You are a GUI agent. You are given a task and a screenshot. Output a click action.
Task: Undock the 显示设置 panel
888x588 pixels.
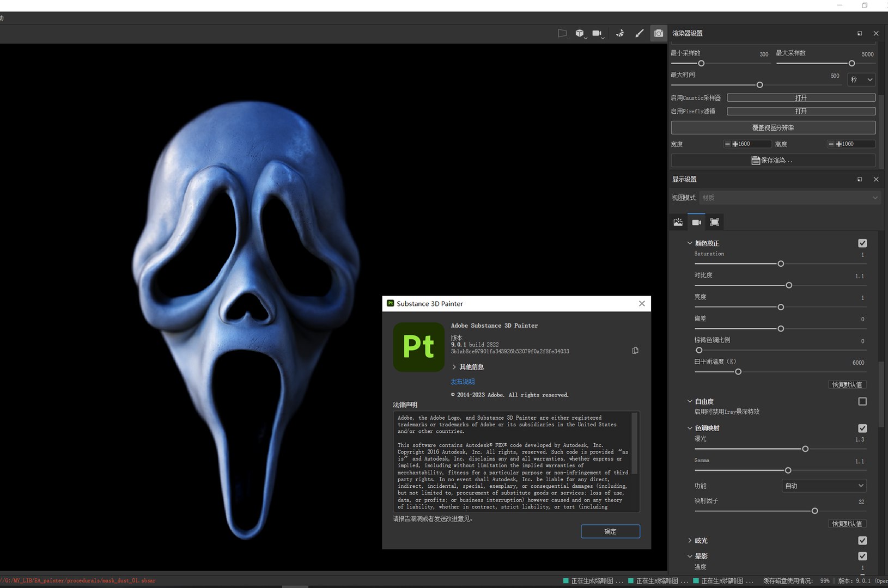click(x=860, y=179)
